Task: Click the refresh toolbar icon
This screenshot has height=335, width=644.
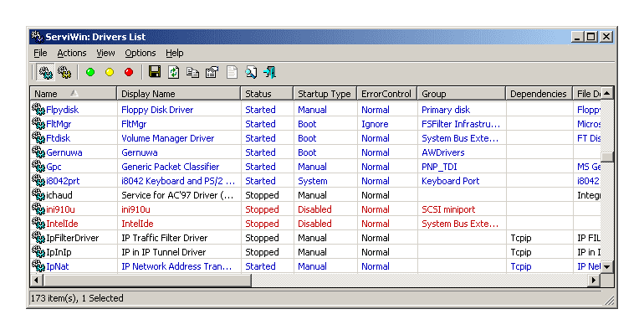Action: point(174,73)
